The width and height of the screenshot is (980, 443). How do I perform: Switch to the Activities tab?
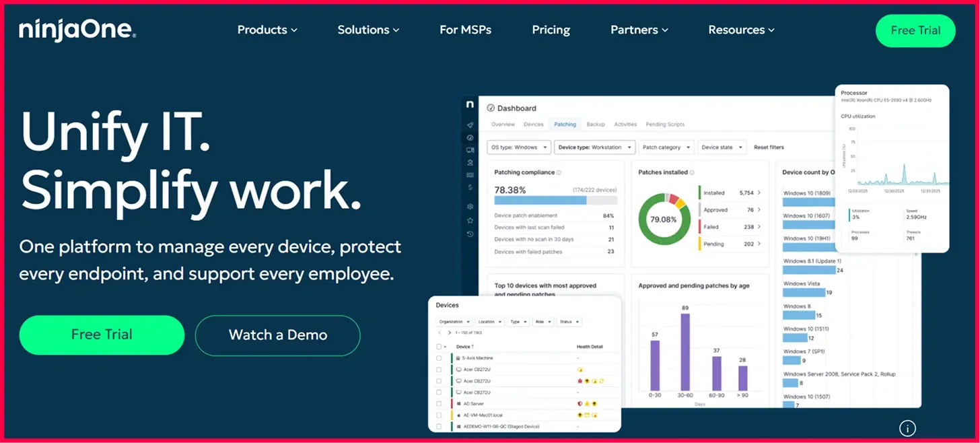[x=625, y=125]
